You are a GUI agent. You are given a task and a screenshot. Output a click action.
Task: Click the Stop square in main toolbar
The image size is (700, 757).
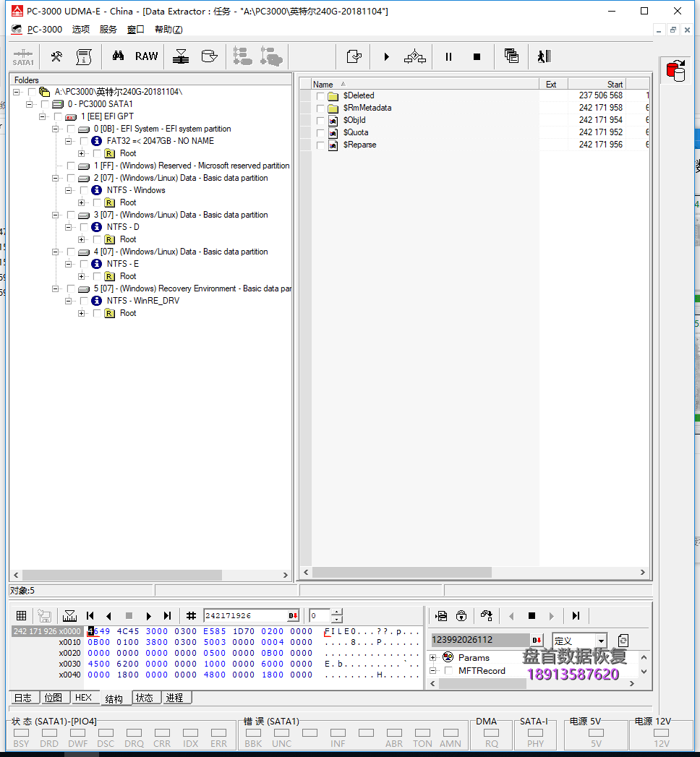tap(477, 57)
